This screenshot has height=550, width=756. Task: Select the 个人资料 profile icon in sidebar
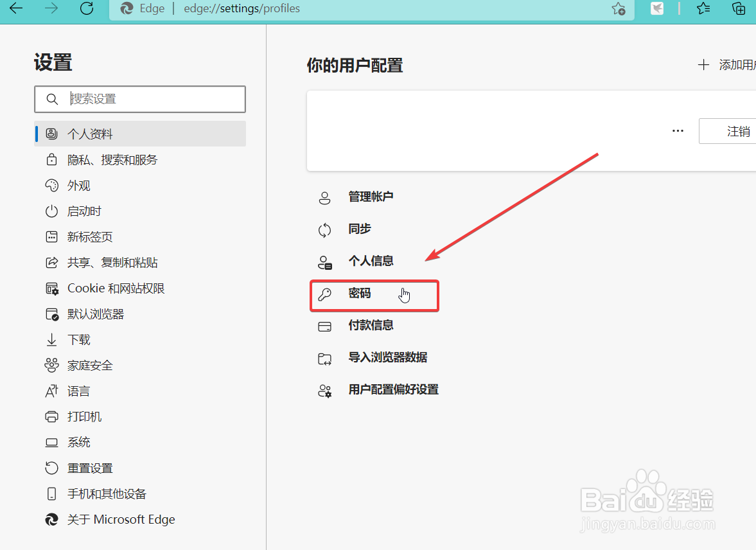tap(51, 134)
